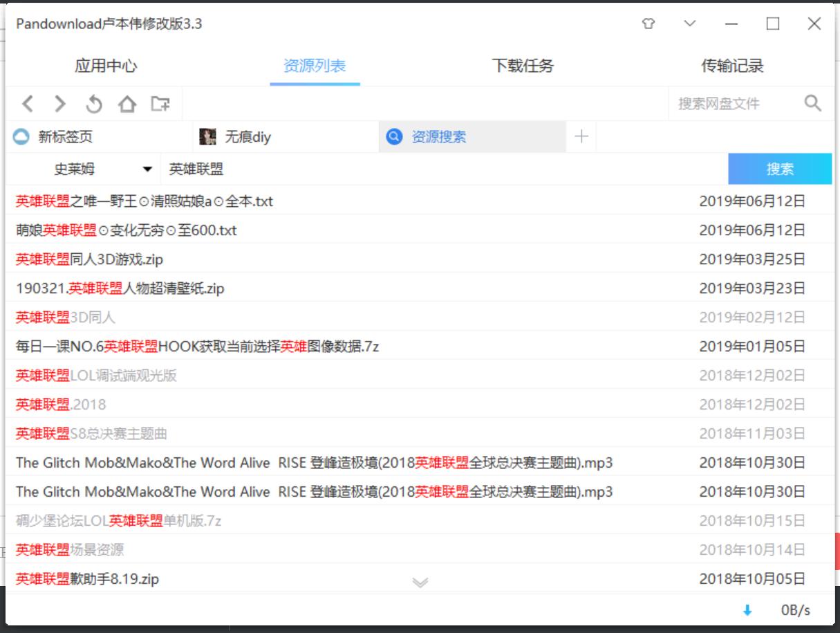This screenshot has width=840, height=633.
Task: Click the 2019年01月05日 date cell
Action: pos(752,347)
